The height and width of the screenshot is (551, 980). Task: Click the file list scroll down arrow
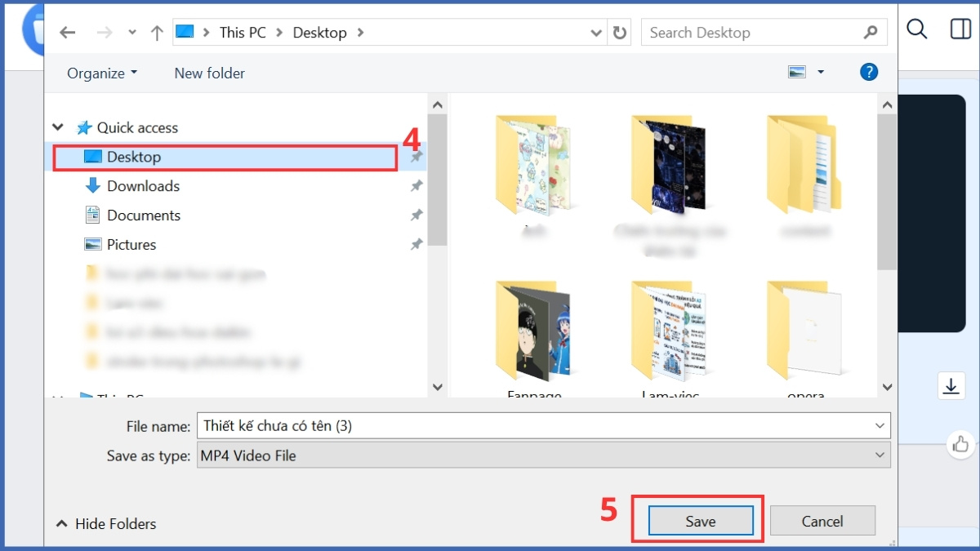click(x=888, y=387)
